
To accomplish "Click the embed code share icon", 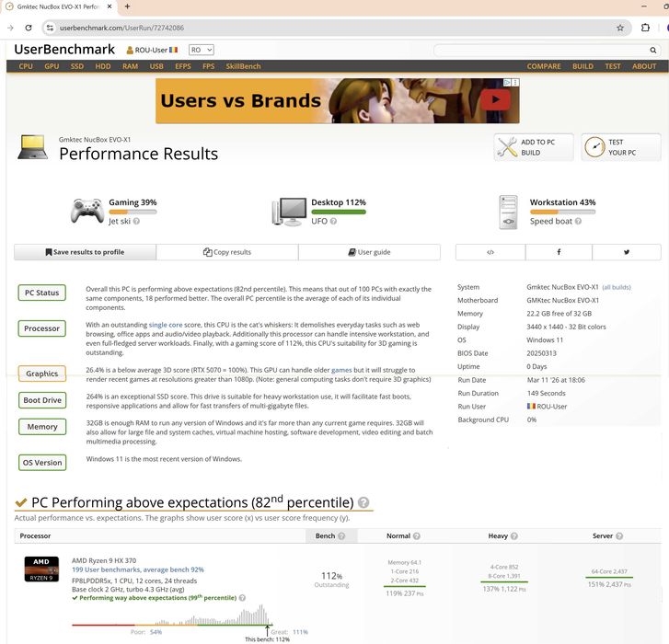I will (490, 252).
